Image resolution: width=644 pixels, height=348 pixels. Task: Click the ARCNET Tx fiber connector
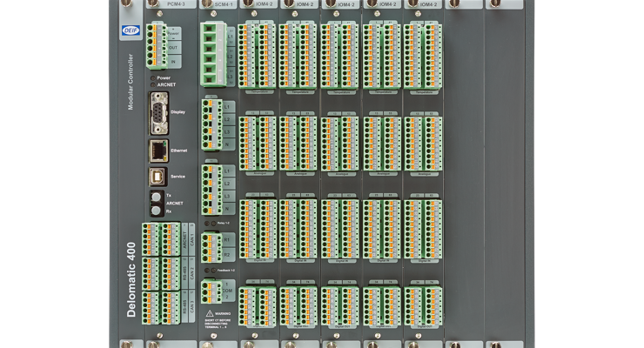(x=158, y=197)
